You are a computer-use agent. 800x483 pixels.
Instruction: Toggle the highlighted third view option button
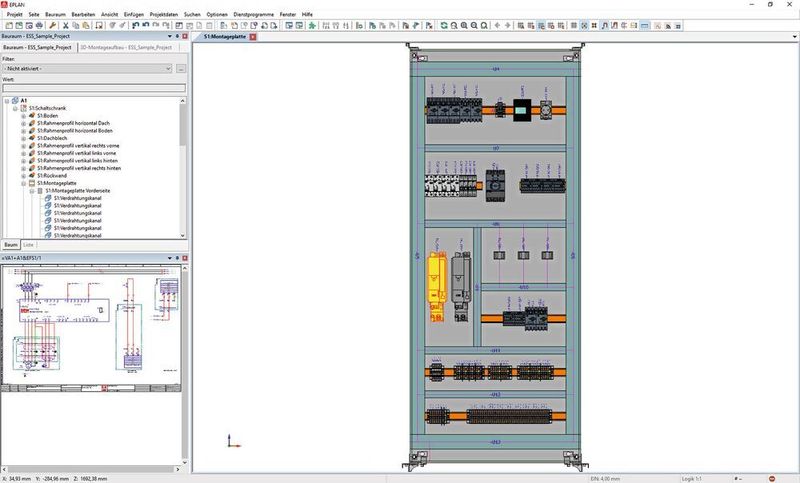(x=541, y=26)
